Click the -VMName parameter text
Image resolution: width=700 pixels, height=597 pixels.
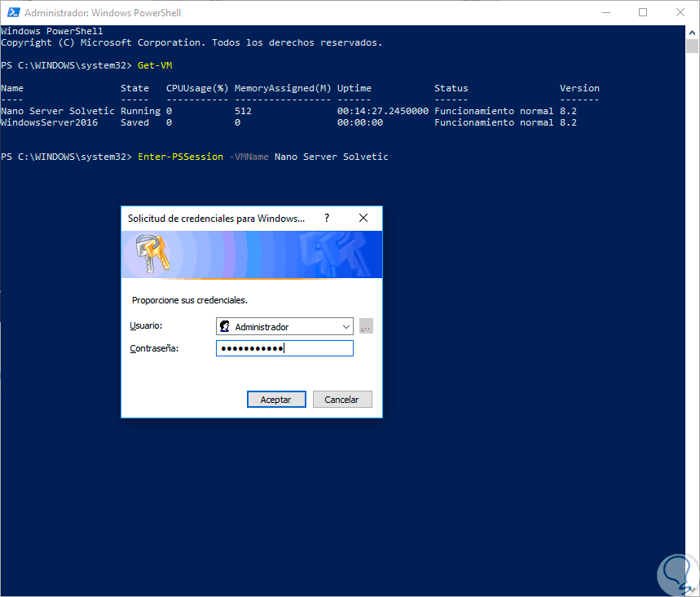point(249,157)
